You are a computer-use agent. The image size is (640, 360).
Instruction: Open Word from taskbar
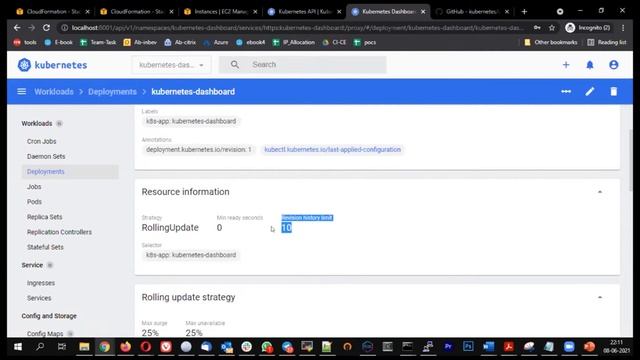click(x=488, y=347)
